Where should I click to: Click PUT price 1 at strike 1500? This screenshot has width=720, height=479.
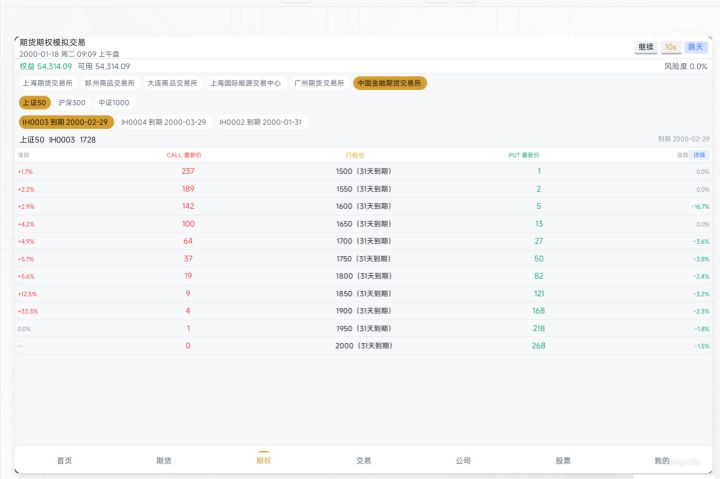click(539, 171)
